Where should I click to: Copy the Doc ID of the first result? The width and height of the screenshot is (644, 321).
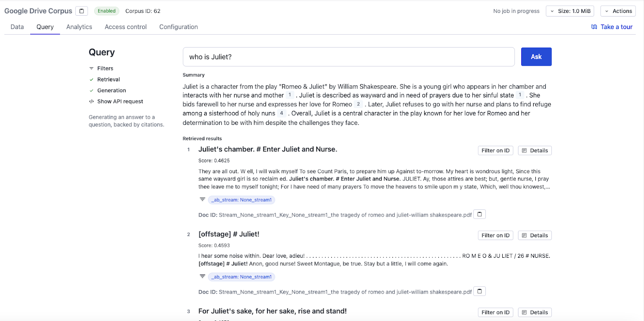[x=479, y=214]
